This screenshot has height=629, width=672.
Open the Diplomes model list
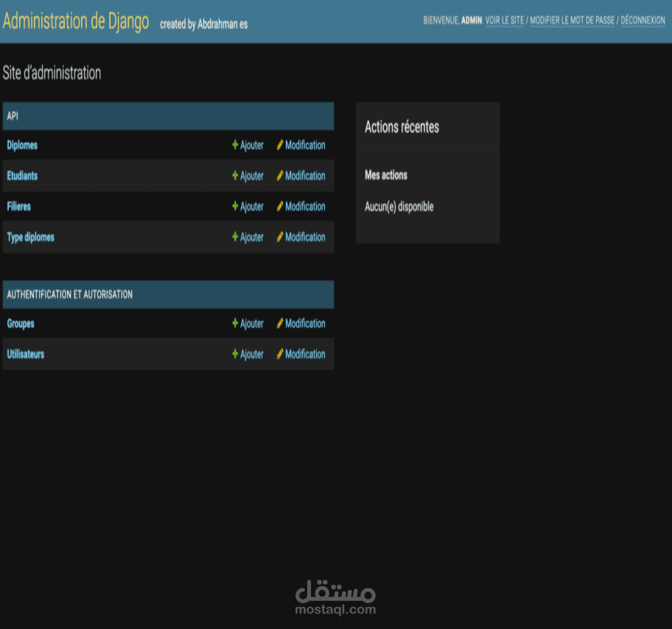coord(22,145)
